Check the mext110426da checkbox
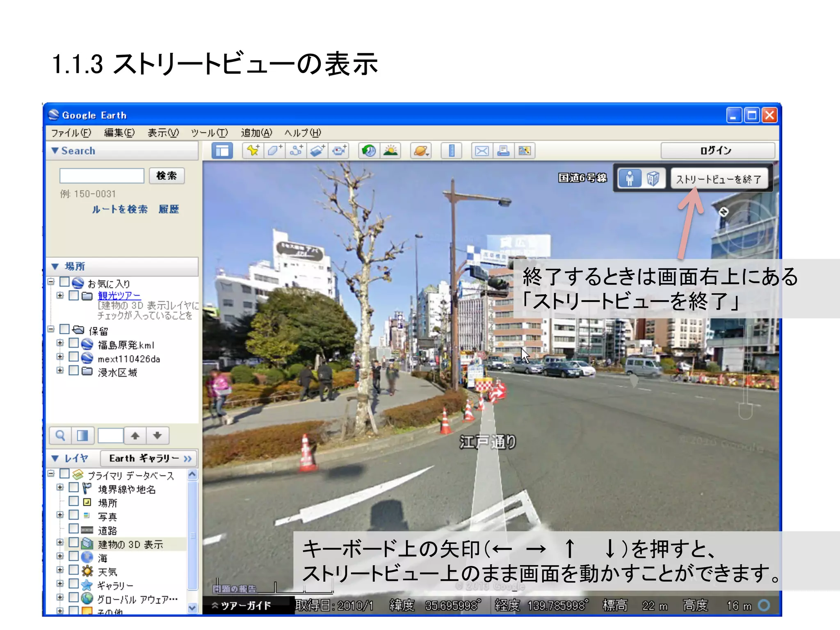The image size is (840, 630). 74,357
